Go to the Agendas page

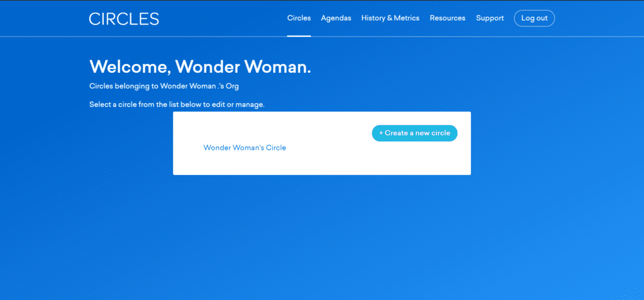336,18
